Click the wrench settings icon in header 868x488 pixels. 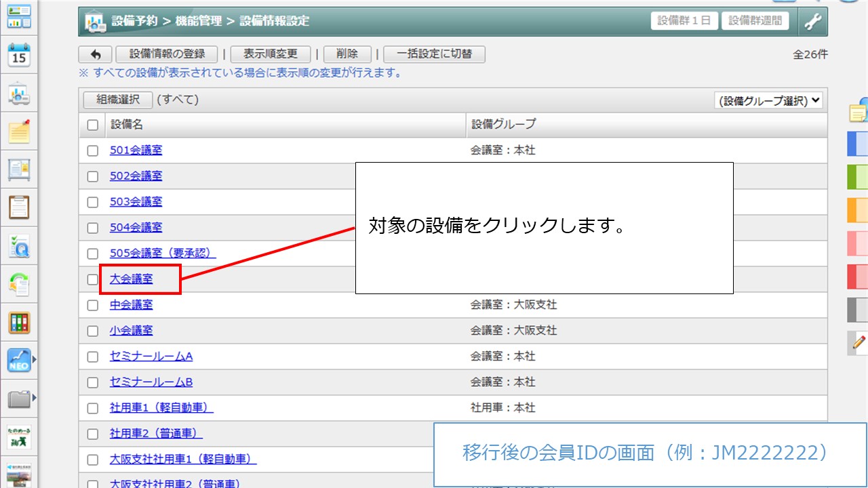point(812,22)
